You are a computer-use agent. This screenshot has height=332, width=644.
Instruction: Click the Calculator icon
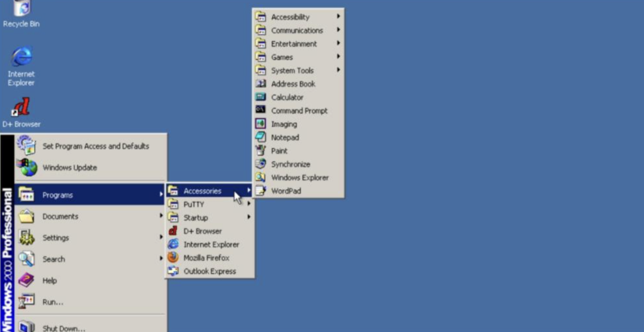click(x=261, y=97)
